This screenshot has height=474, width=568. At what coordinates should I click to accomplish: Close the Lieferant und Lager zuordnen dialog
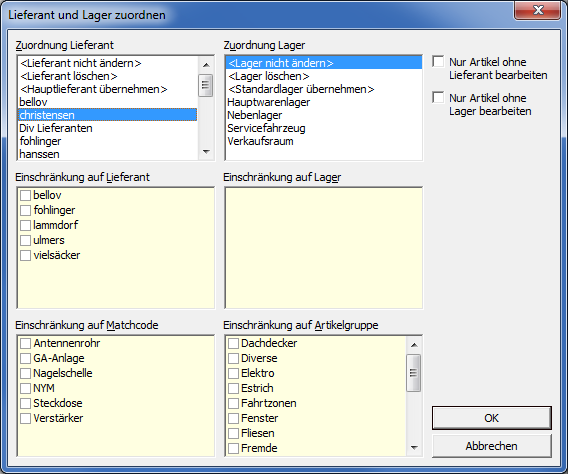point(538,10)
